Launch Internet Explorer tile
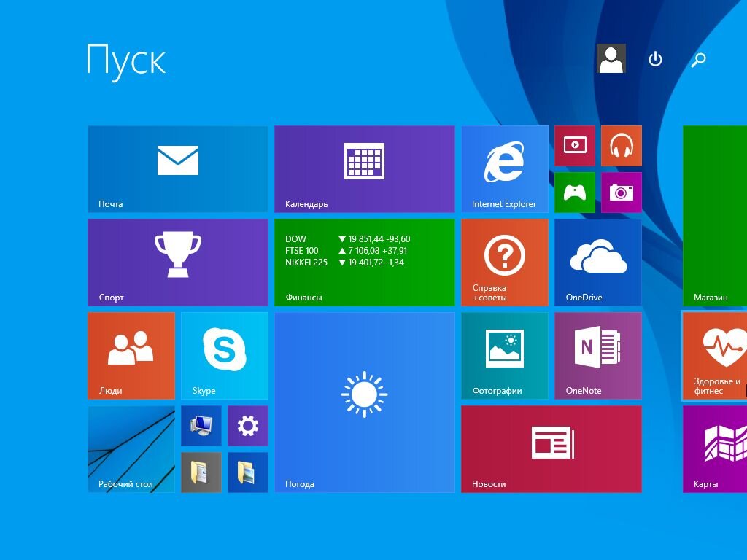 [x=505, y=169]
